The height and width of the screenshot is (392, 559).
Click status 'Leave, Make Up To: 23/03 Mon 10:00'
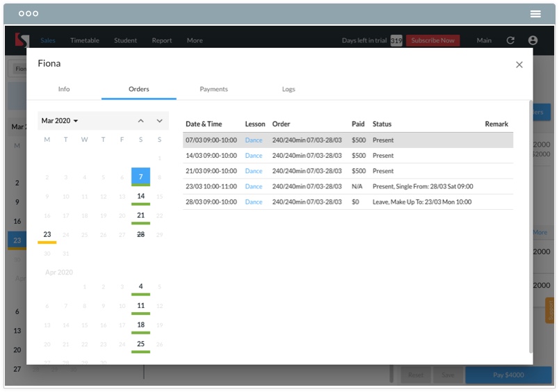click(422, 202)
